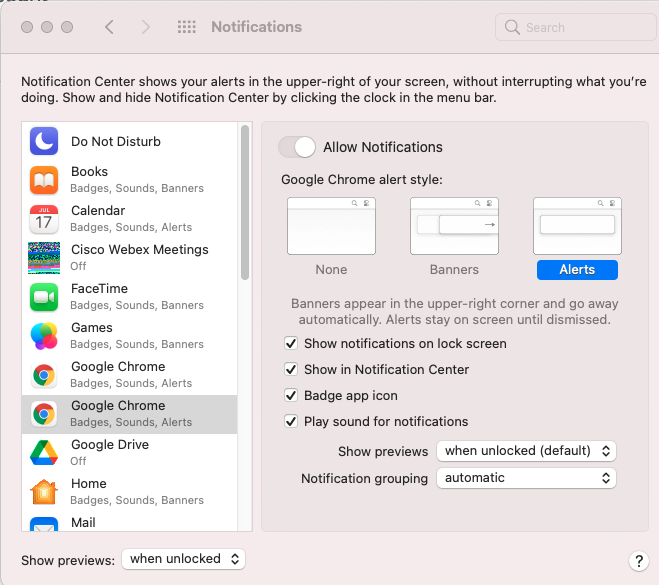Click the FaceTime app icon
The height and width of the screenshot is (585, 659).
click(44, 297)
